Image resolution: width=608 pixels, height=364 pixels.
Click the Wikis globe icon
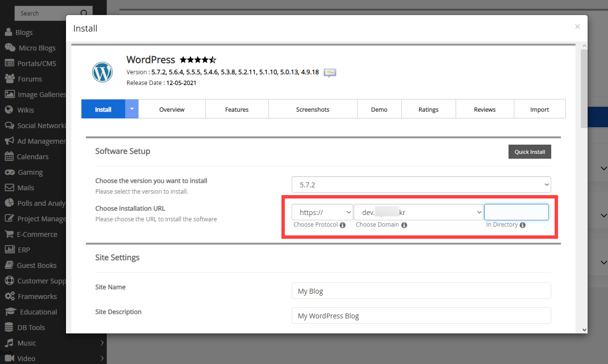(x=9, y=110)
